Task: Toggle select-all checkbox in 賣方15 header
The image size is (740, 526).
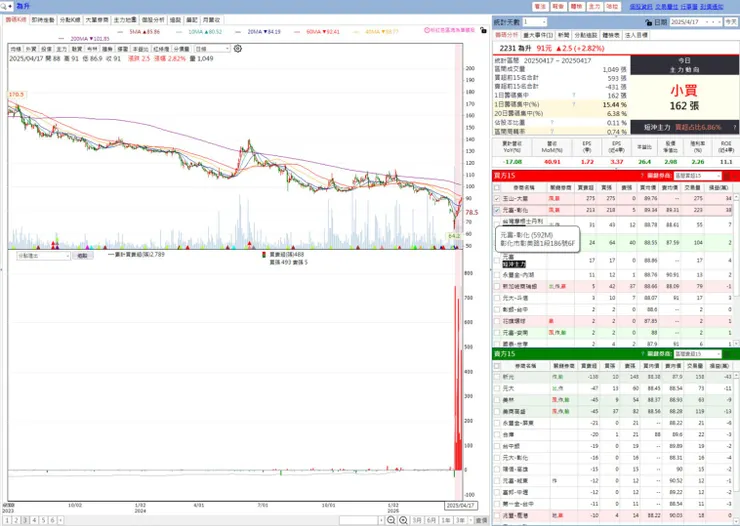Action: [x=497, y=366]
